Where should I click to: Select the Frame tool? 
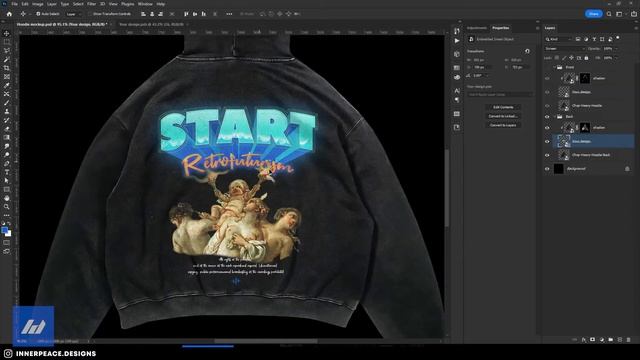pyautogui.click(x=7, y=76)
